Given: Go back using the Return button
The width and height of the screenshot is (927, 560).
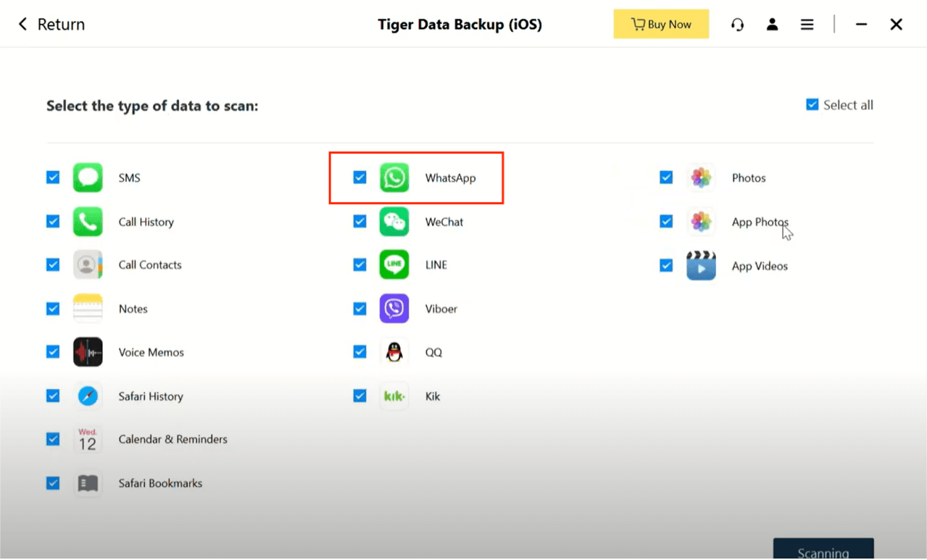Looking at the screenshot, I should [51, 25].
